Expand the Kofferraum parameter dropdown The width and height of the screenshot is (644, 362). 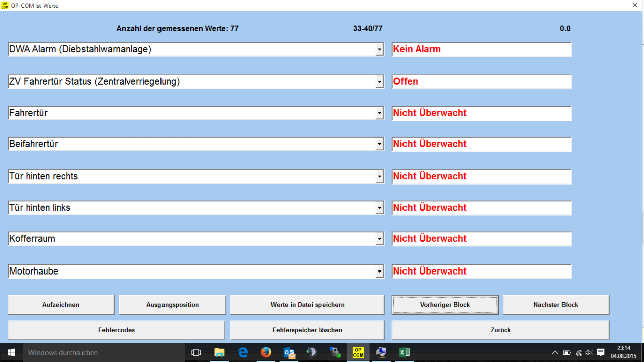click(x=380, y=239)
